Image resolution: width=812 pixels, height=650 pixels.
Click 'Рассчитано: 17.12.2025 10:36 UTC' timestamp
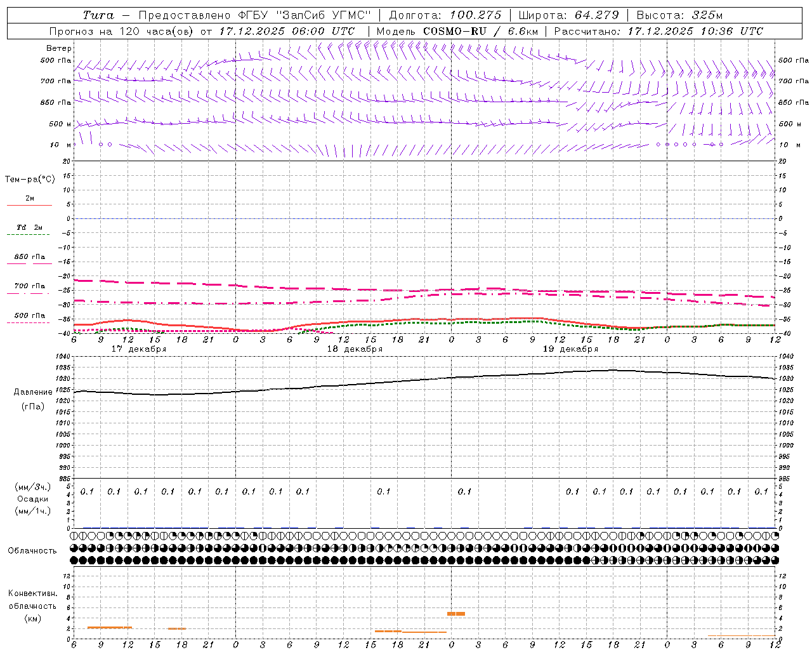658,31
